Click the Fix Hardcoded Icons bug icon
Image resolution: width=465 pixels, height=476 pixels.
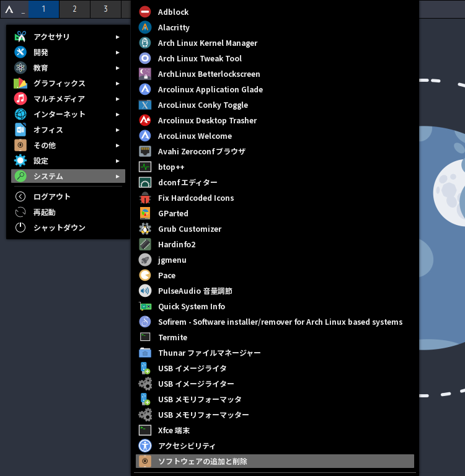click(145, 198)
